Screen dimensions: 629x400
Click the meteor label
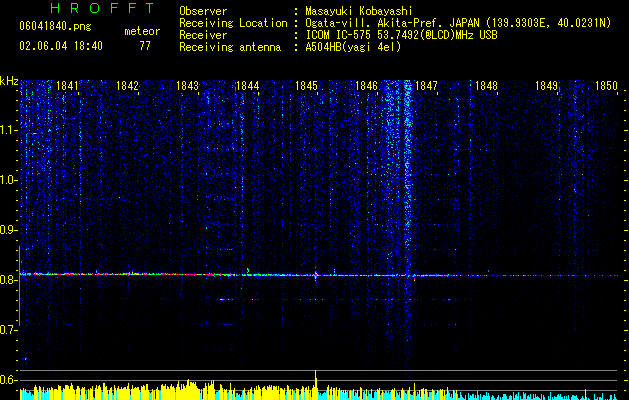tap(142, 31)
